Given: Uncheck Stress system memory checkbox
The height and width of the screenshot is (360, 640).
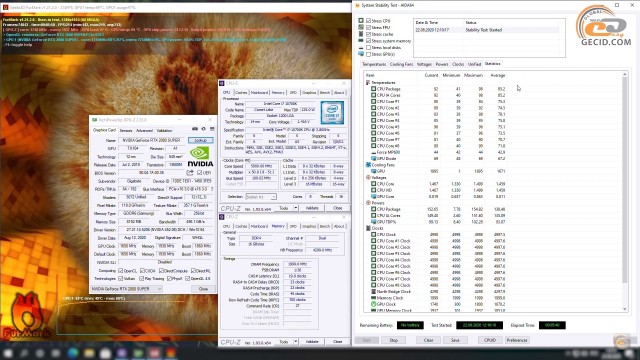Looking at the screenshot, I should click(369, 41).
